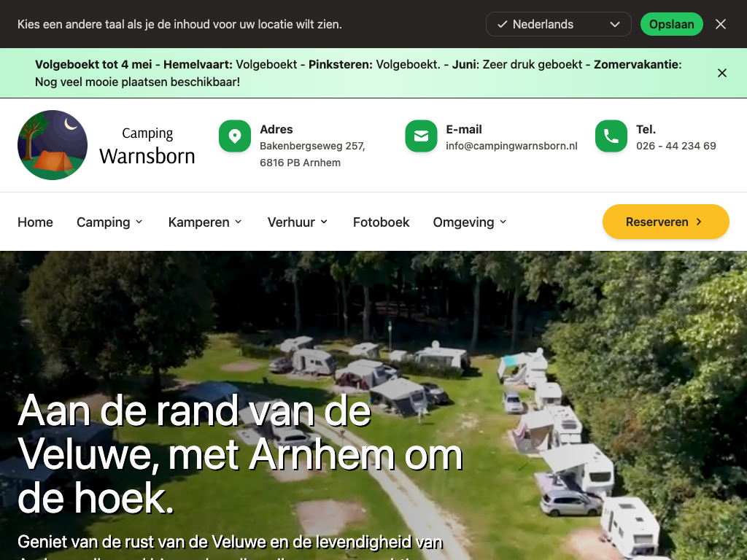Expand the Camping menu chevron
The height and width of the screenshot is (560, 747).
point(139,222)
